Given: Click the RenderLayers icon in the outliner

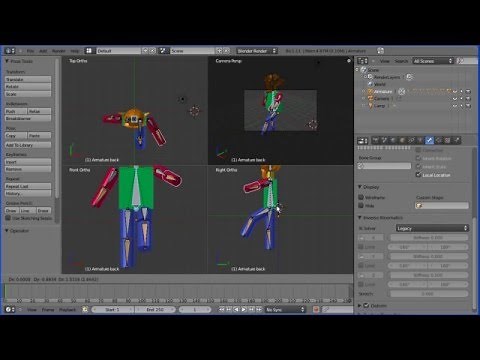Looking at the screenshot, I should pos(370,77).
